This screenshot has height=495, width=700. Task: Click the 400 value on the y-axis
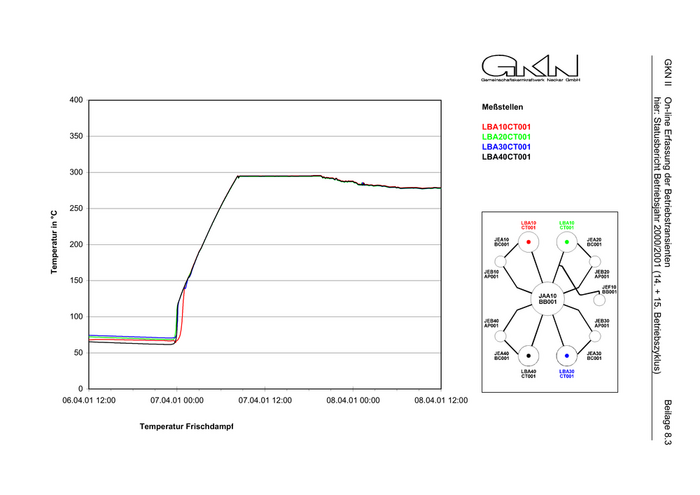(x=74, y=100)
